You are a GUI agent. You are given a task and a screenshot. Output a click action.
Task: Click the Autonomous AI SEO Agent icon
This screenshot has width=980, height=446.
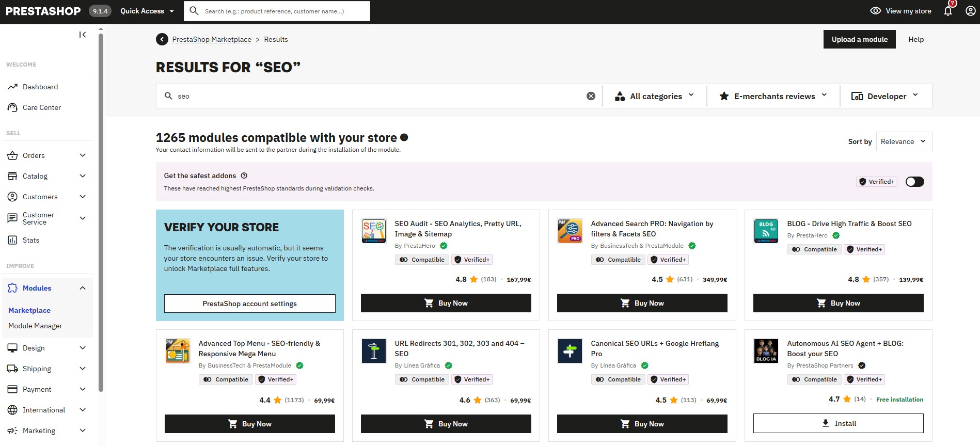[766, 351]
